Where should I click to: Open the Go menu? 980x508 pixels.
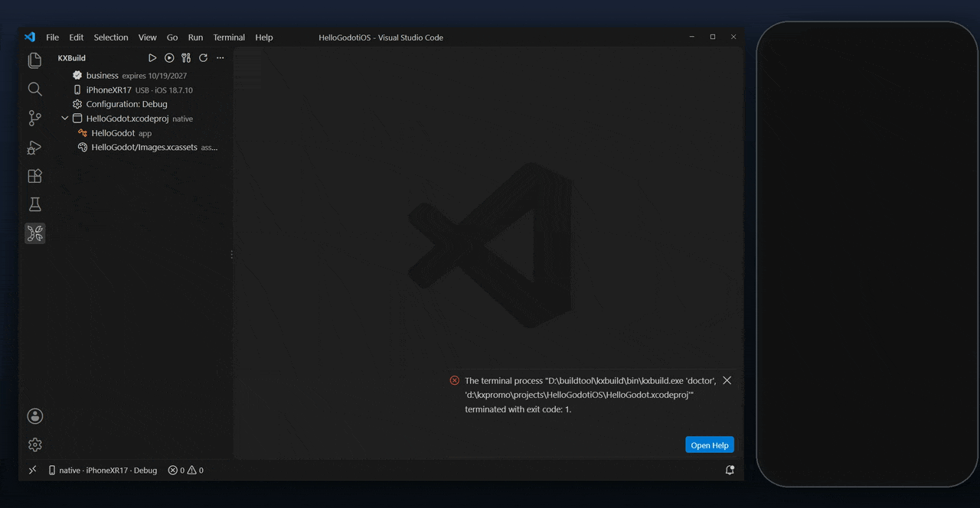(x=172, y=37)
